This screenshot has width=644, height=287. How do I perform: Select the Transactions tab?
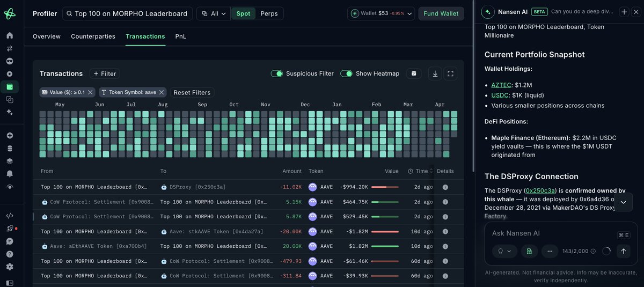pyautogui.click(x=145, y=36)
